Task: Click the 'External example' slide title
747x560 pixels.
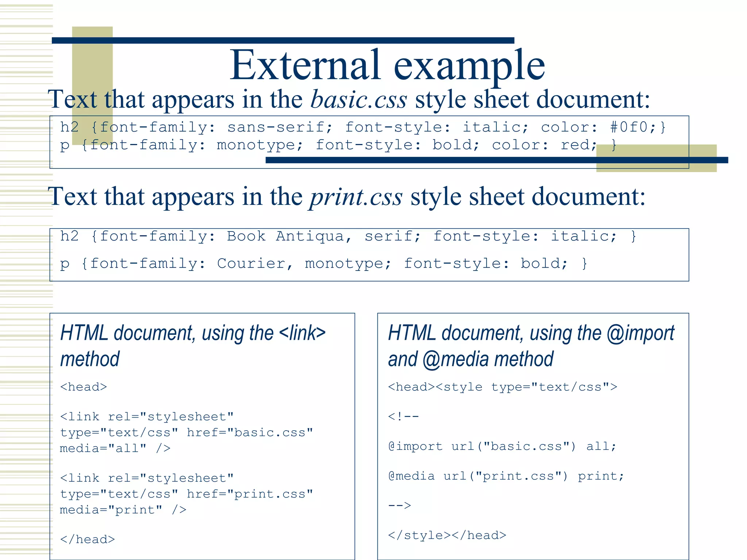Action: point(387,66)
